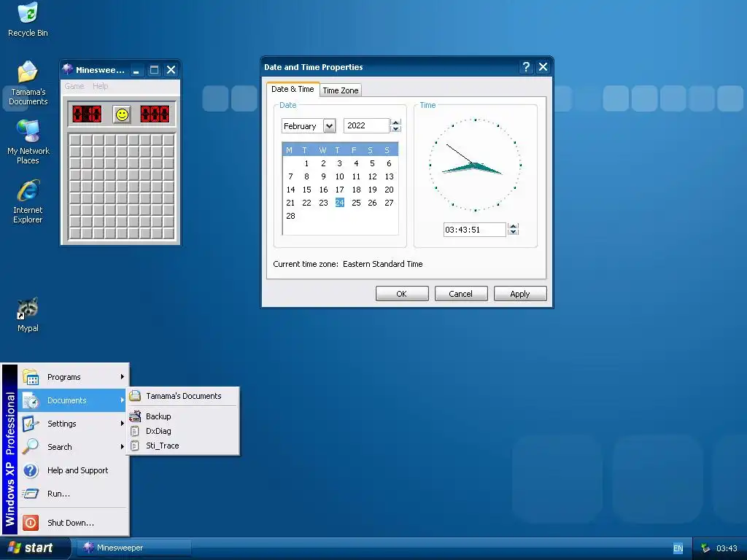Select the Mypal raccoon shortcut icon

click(x=28, y=315)
